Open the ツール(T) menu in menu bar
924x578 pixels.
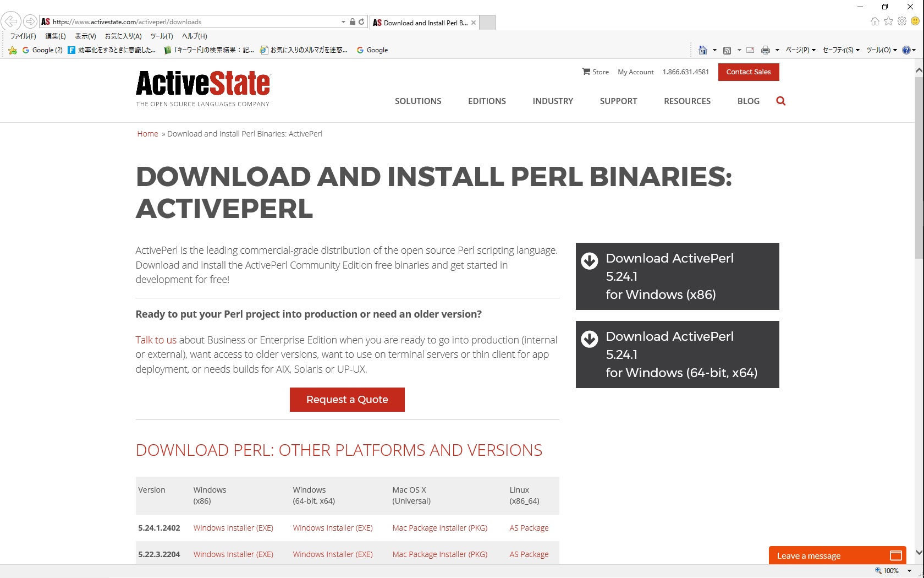pos(162,36)
